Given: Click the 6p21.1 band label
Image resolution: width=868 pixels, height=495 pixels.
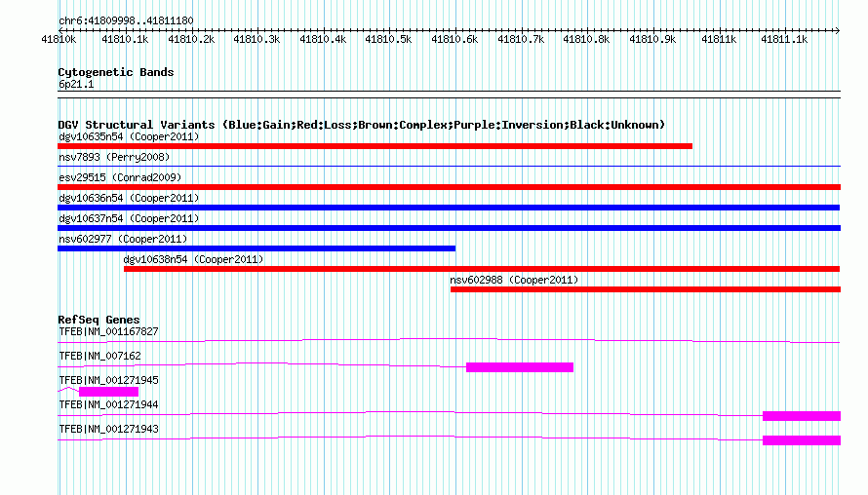Looking at the screenshot, I should coord(76,84).
